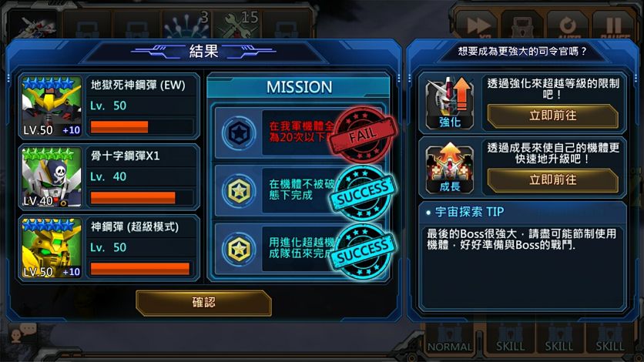
Task: Click 立即前往 under the 成長 tip
Action: [x=552, y=179]
